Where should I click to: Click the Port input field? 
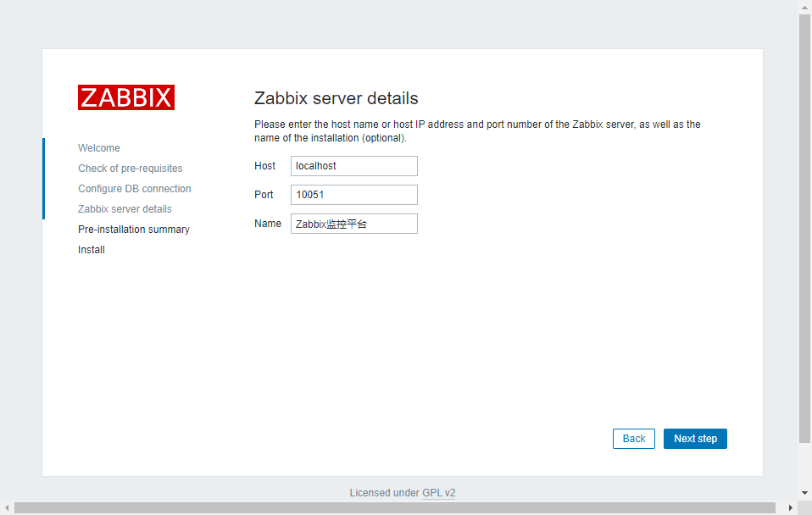click(x=354, y=195)
